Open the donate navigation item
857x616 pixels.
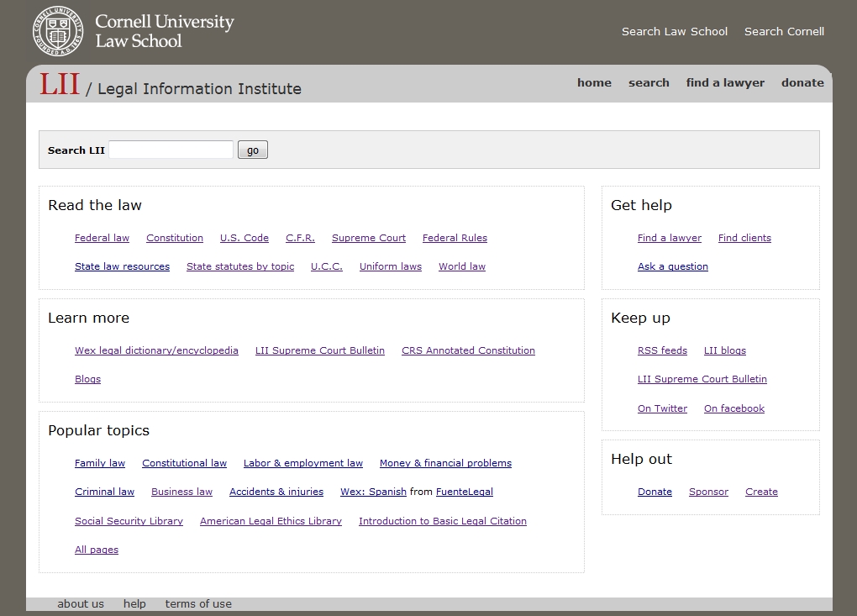click(x=802, y=82)
